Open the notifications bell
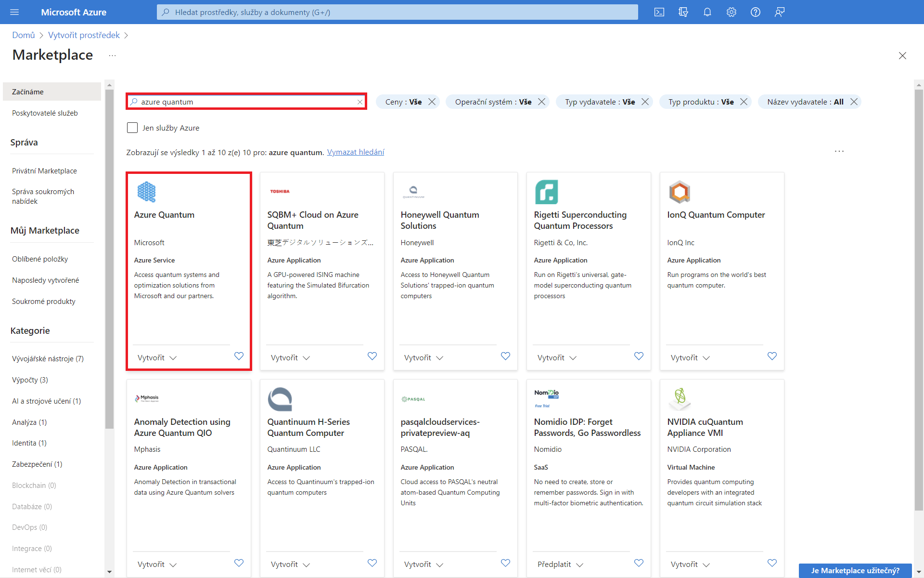Image resolution: width=924 pixels, height=578 pixels. click(707, 12)
